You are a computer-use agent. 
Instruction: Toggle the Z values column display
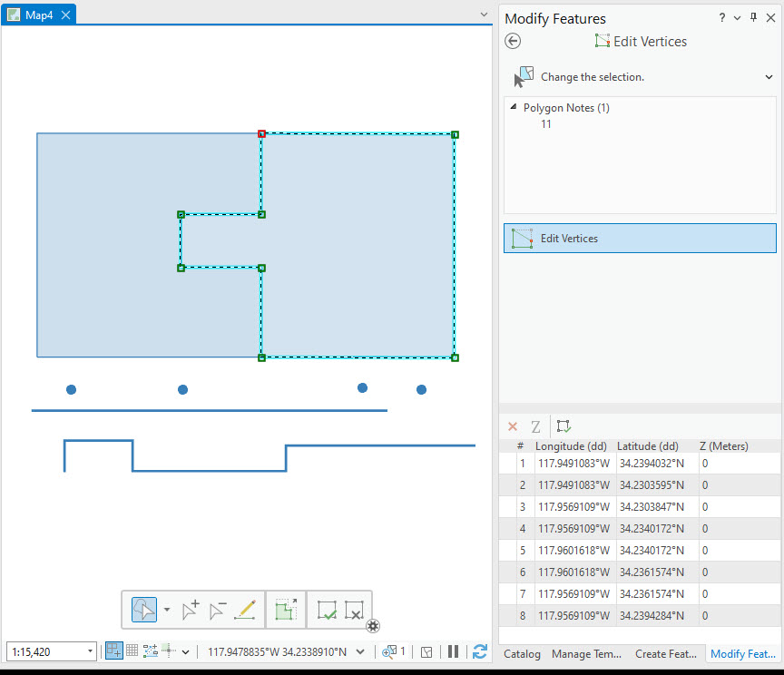coord(535,426)
